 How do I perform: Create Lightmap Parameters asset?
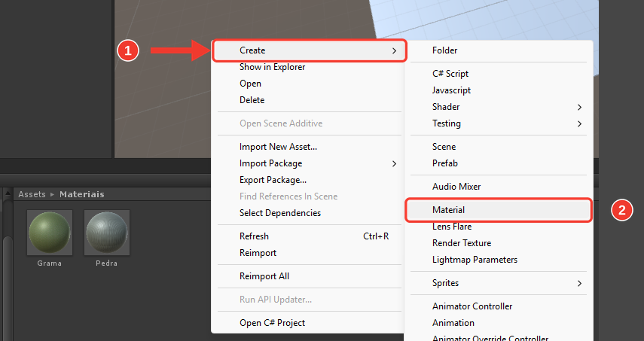tap(499, 260)
